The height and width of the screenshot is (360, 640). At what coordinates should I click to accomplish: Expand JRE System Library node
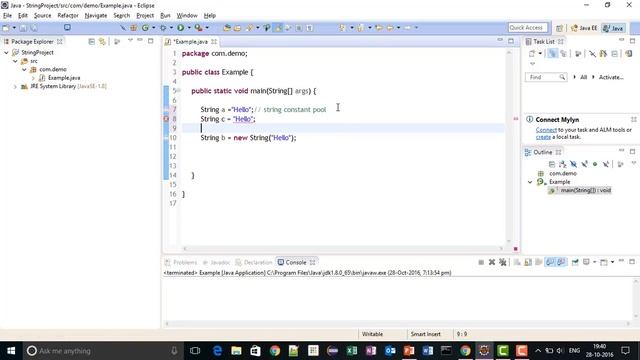[16, 86]
